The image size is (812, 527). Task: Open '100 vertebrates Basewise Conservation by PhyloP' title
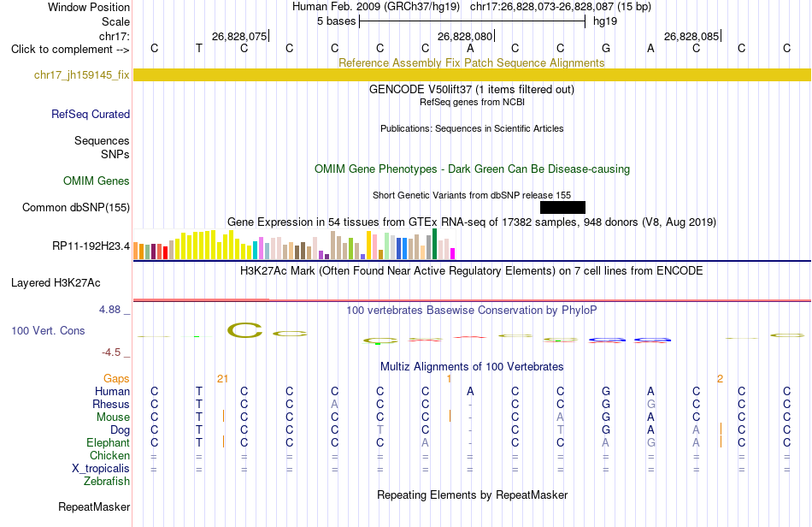pyautogui.click(x=471, y=310)
